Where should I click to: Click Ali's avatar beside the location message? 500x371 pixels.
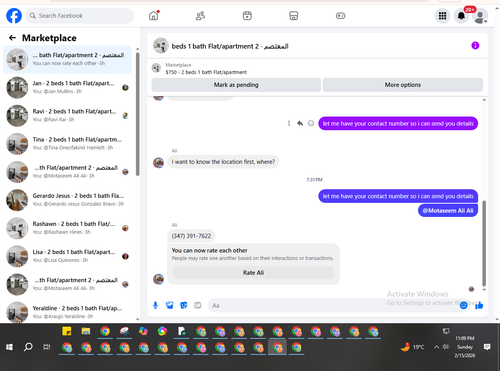[x=158, y=163]
